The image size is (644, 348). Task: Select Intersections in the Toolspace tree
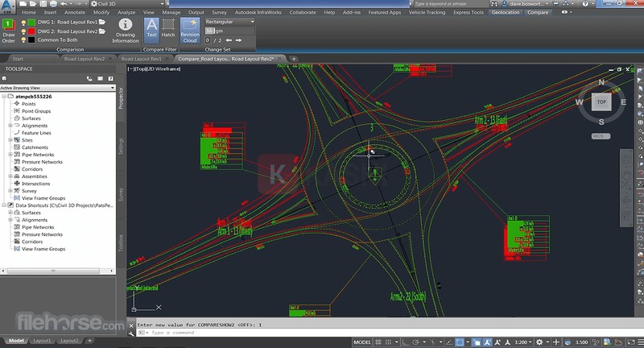click(35, 184)
